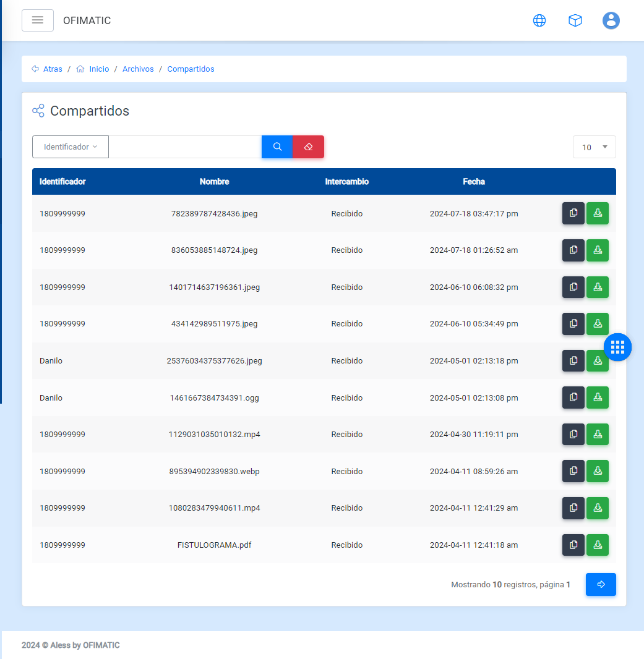Click the Atras back link
The height and width of the screenshot is (659, 644).
52,69
